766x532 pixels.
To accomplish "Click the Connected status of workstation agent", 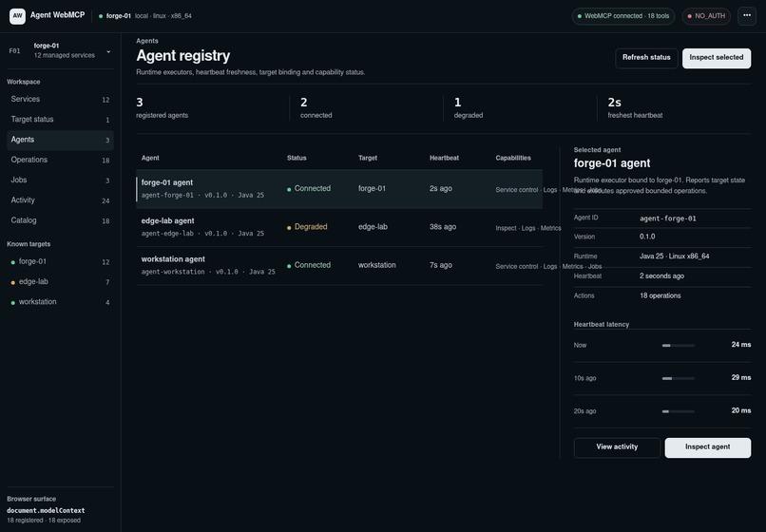I will [309, 265].
